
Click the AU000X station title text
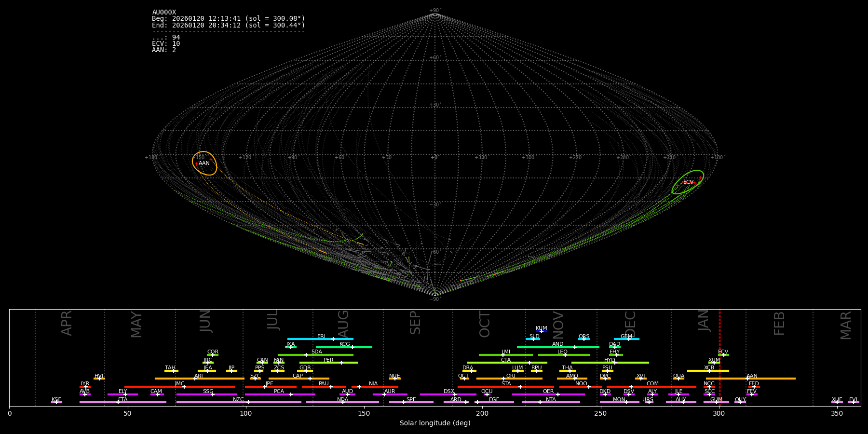coord(164,13)
